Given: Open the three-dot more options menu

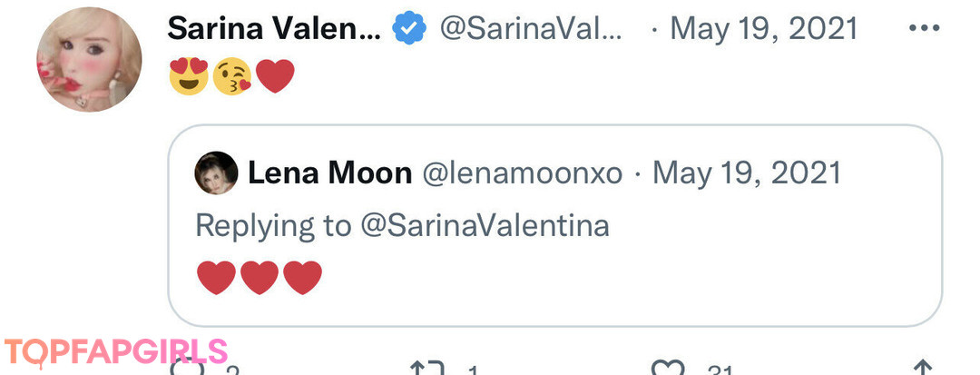Looking at the screenshot, I should [924, 28].
